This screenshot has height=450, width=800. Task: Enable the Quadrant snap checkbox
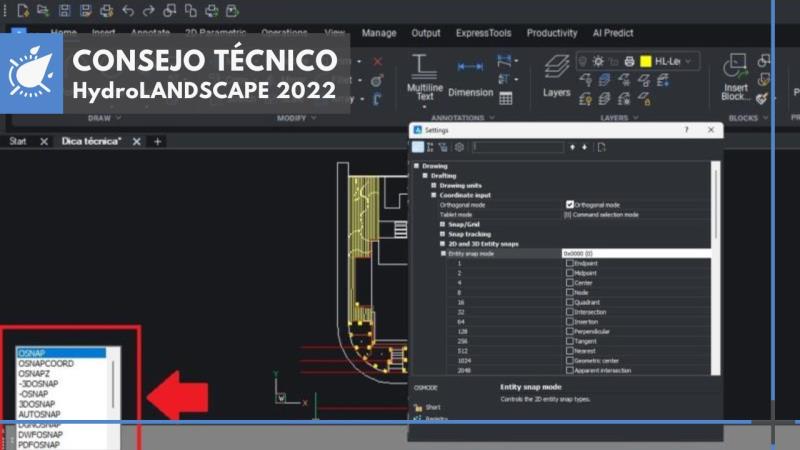[x=570, y=302]
